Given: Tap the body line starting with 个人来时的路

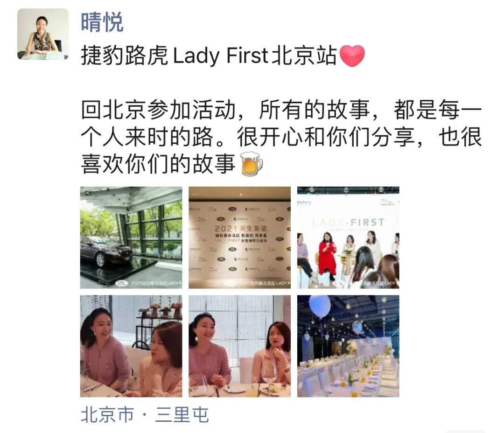Looking at the screenshot, I should tap(281, 137).
